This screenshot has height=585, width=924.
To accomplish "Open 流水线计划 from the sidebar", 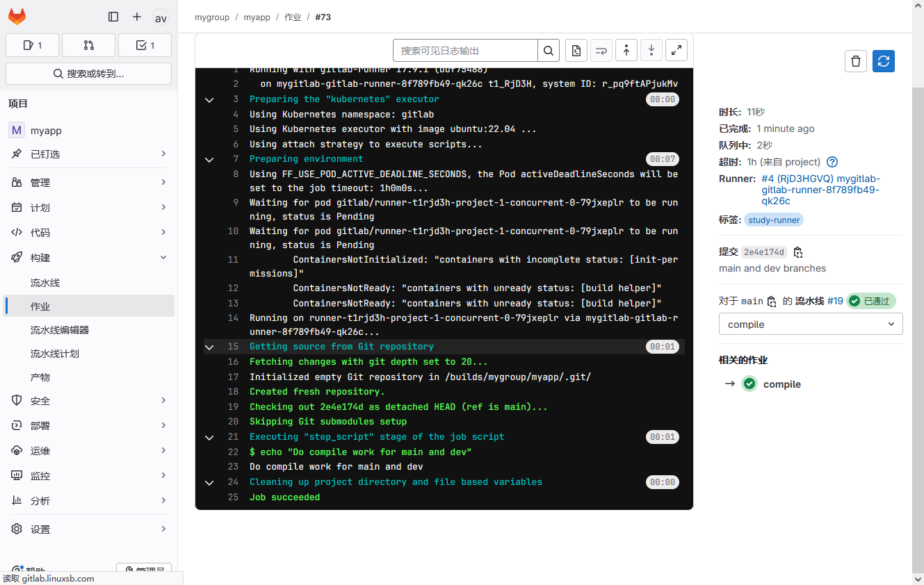I will tap(88, 354).
